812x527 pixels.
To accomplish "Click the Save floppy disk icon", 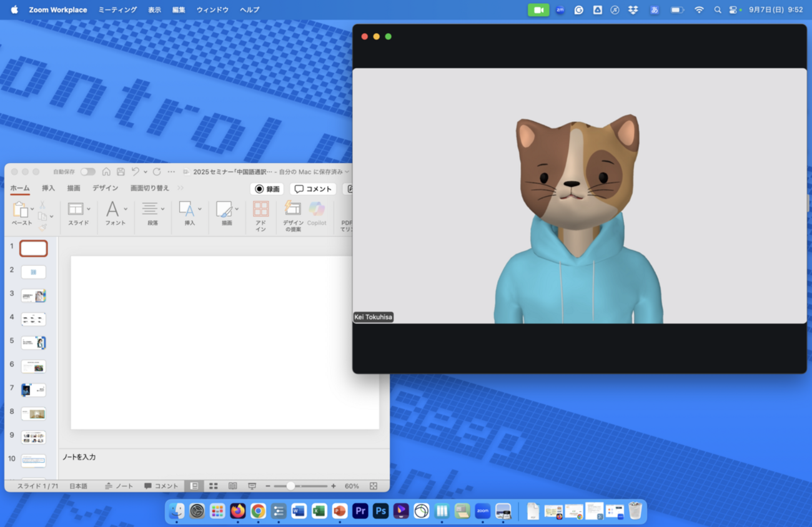I will click(121, 172).
